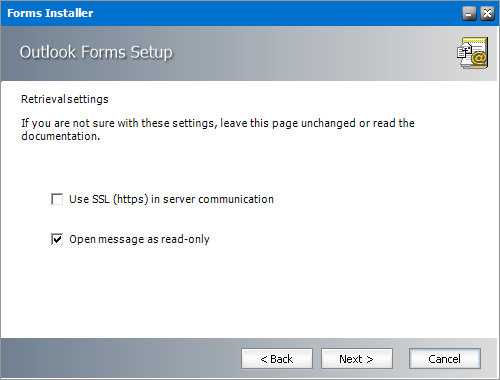The height and width of the screenshot is (380, 500).
Task: Cancel the Outlook Forms setup
Action: 445,359
